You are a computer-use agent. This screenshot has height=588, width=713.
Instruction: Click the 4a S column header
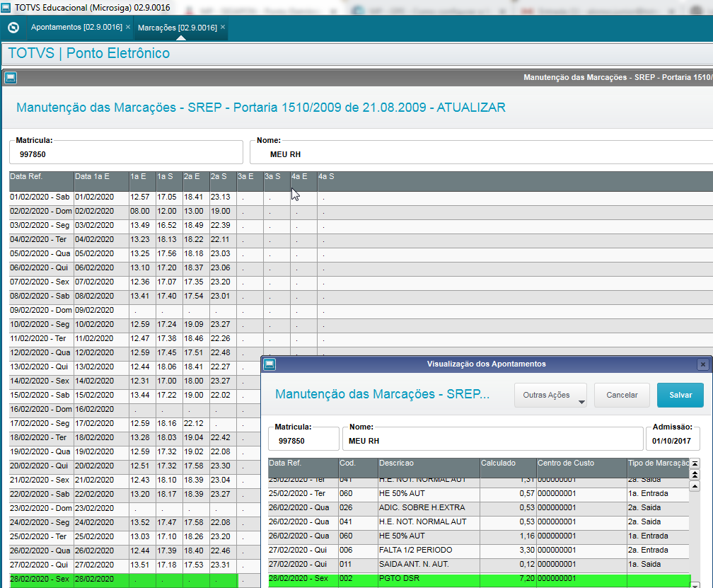(515, 181)
